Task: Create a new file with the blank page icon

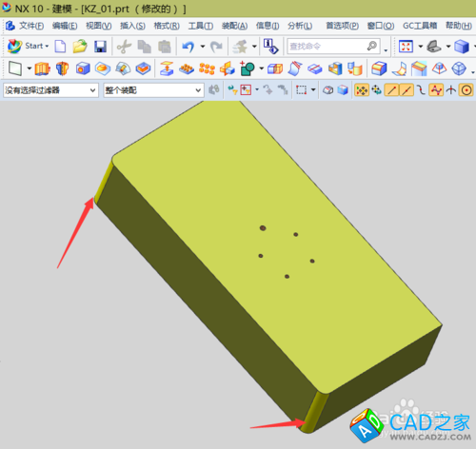Action: coord(60,47)
